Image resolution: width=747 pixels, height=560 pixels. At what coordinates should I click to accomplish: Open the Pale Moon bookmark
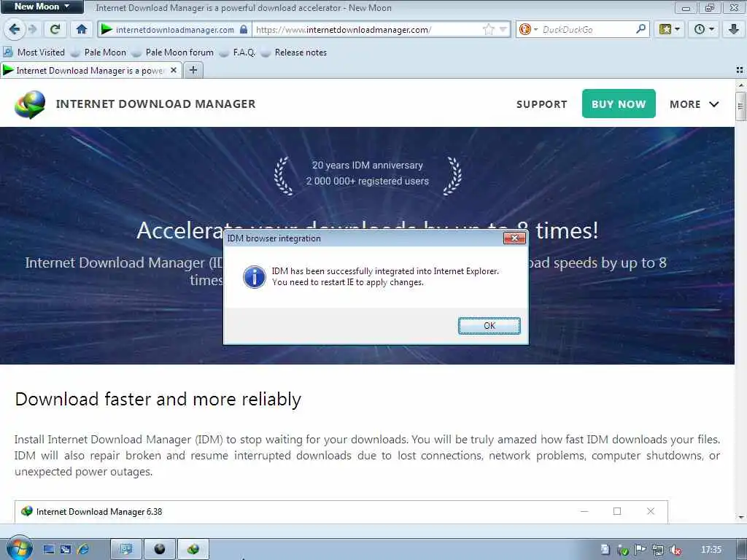tap(98, 52)
